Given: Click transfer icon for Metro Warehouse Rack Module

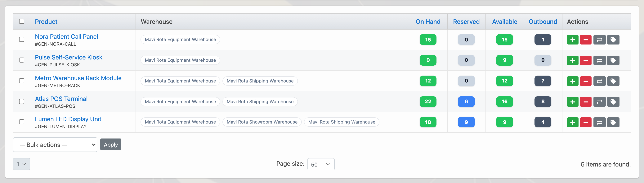Looking at the screenshot, I should (x=599, y=81).
